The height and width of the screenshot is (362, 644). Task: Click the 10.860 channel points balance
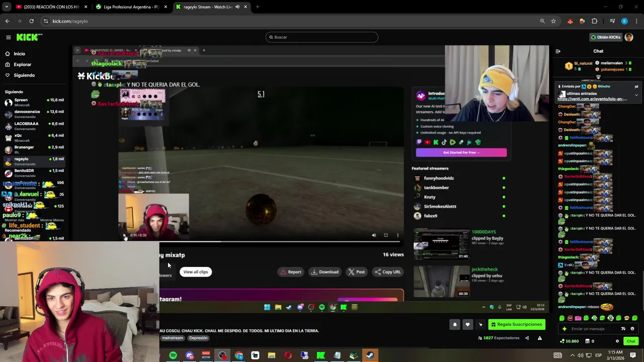(570, 341)
